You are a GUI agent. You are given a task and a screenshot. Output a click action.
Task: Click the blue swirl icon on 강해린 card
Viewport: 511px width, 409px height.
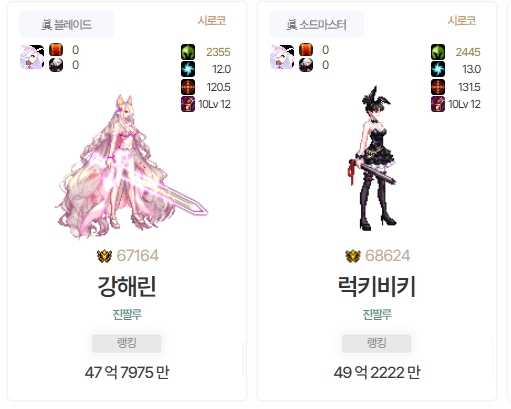pyautogui.click(x=188, y=69)
